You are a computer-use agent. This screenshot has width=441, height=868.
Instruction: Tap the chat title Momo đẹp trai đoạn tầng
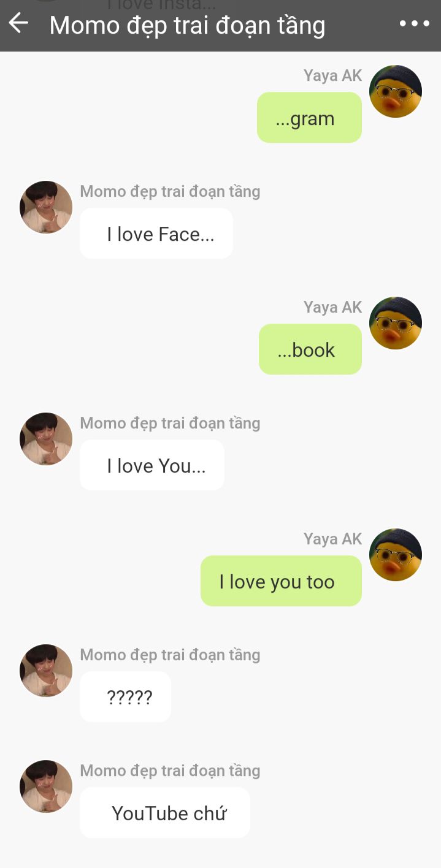pos(187,25)
